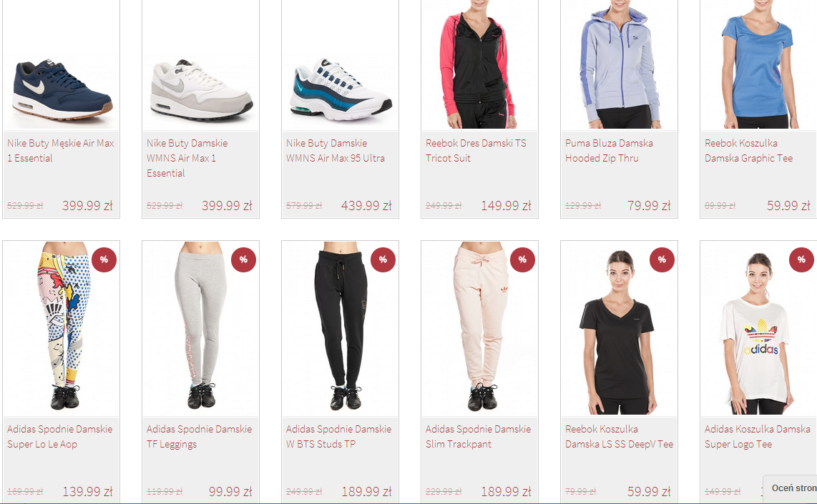
Task: Click the Oceń stronę feedback button
Action: coord(791,488)
